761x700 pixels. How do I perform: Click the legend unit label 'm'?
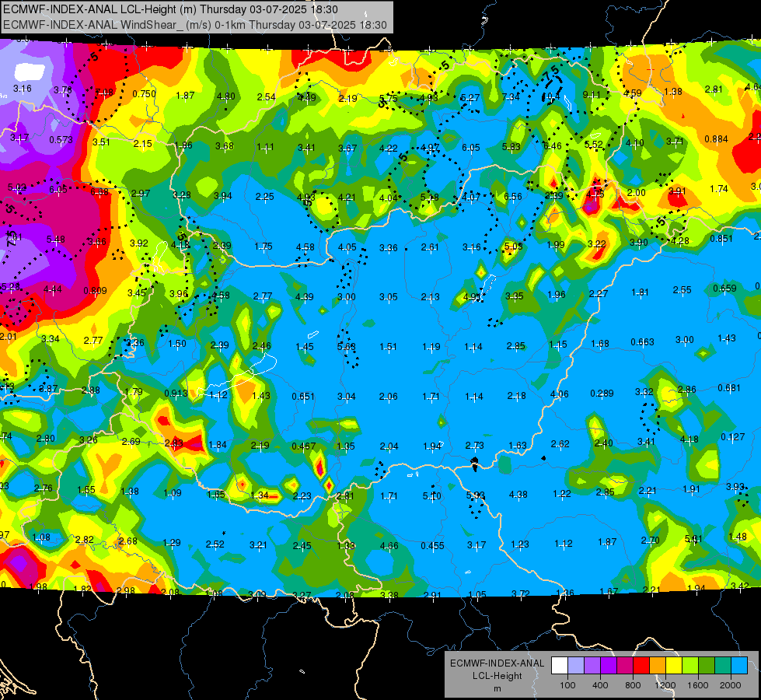point(497,688)
